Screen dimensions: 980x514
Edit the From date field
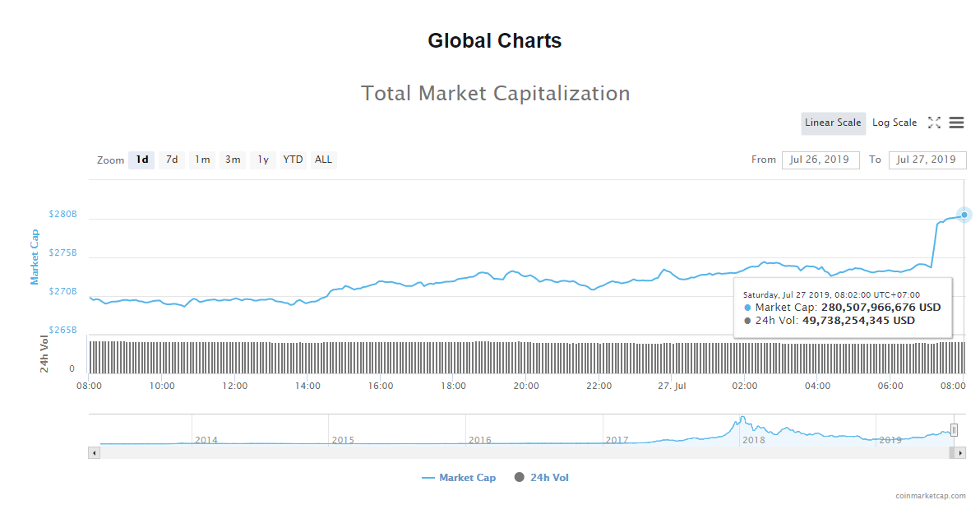[x=820, y=160]
